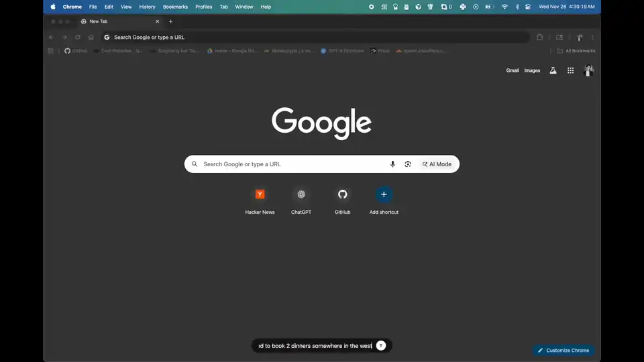The image size is (644, 362).
Task: Click the profile avatar in Chrome toolbar
Action: 580,38
